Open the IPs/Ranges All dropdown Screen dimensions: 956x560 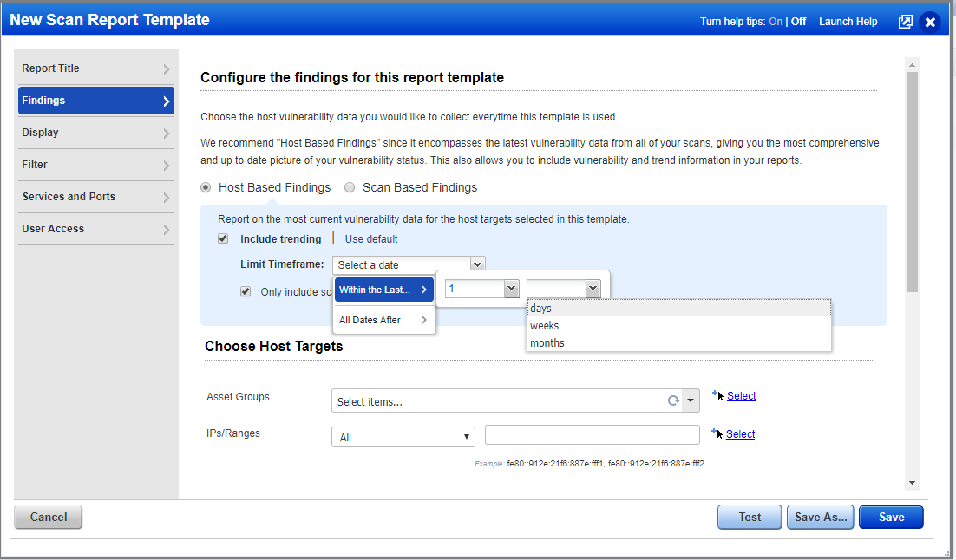pos(403,437)
